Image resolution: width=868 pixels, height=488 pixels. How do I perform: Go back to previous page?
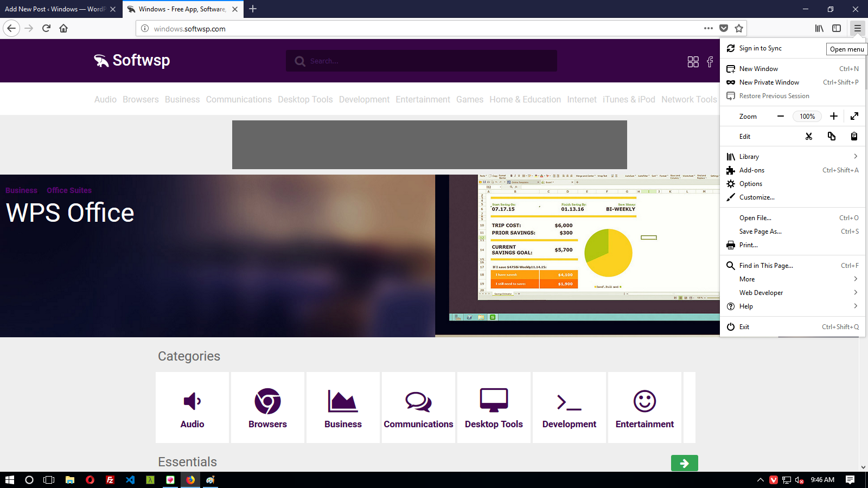point(11,28)
